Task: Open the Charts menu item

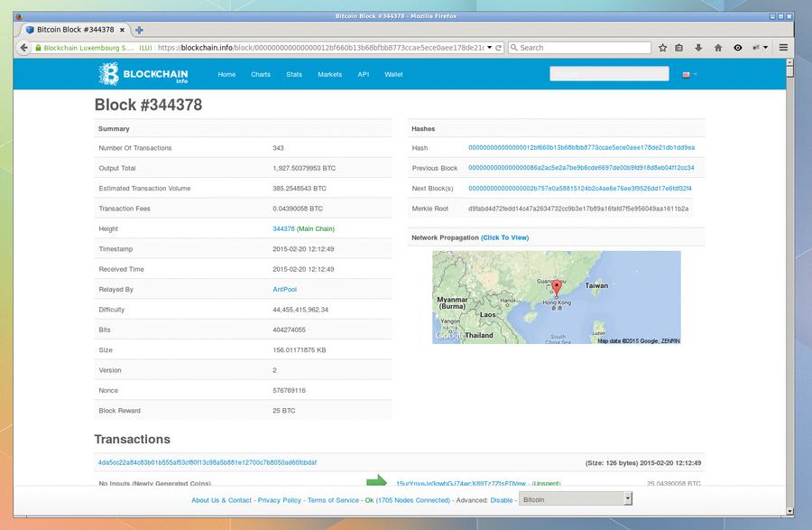Action: point(261,75)
